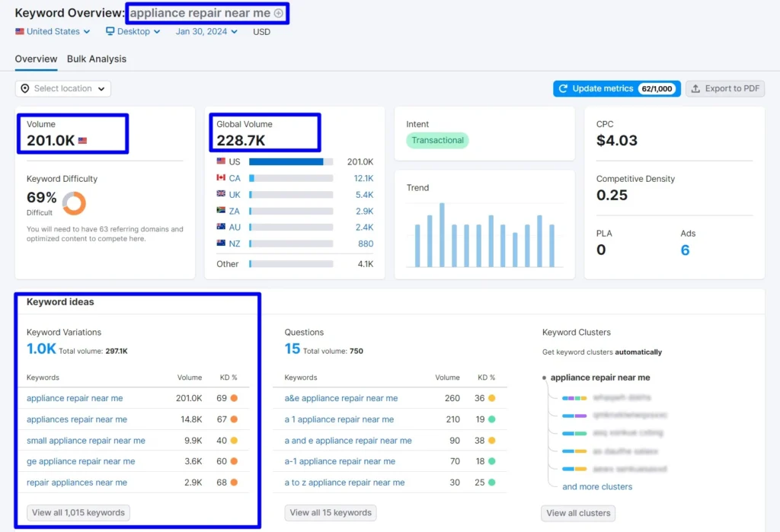This screenshot has height=532, width=780.
Task: Click the Export to PDF button
Action: click(725, 88)
